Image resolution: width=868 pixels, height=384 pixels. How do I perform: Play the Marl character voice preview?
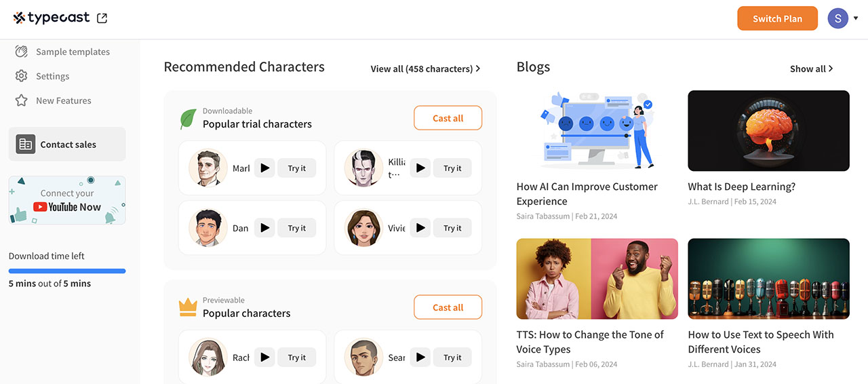(x=264, y=168)
